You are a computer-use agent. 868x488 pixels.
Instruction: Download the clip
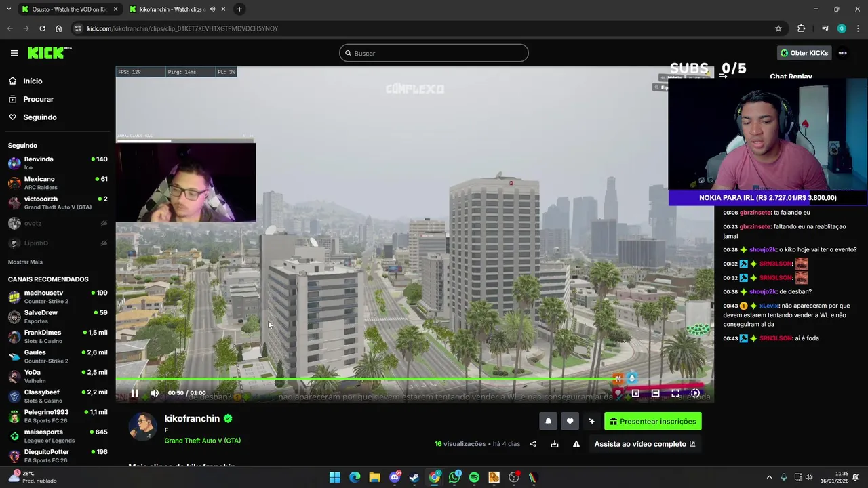(555, 444)
